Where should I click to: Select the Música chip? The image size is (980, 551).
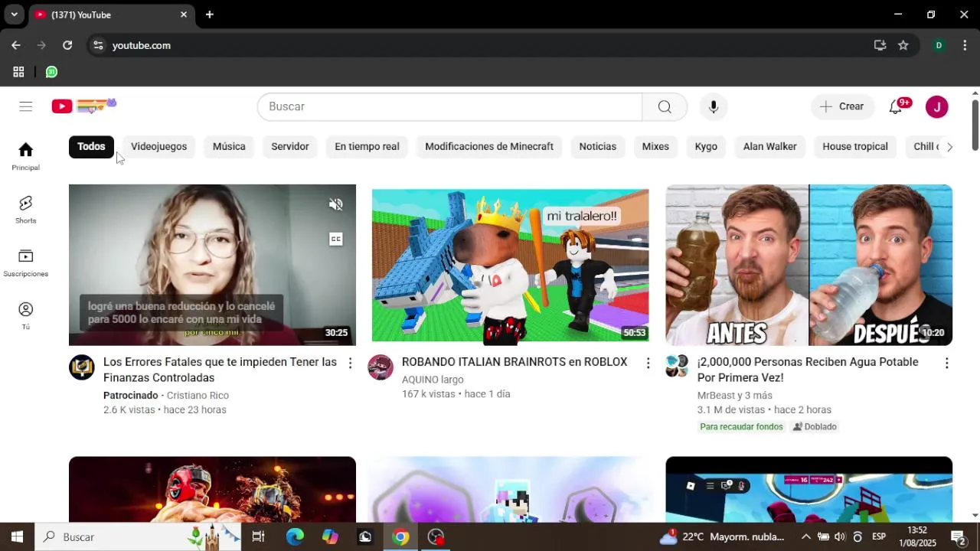point(229,147)
